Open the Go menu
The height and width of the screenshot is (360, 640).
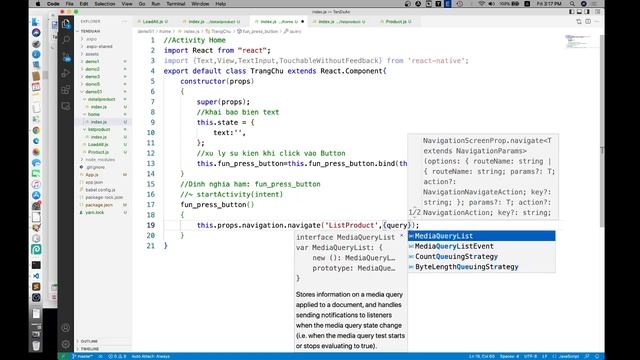142,4
